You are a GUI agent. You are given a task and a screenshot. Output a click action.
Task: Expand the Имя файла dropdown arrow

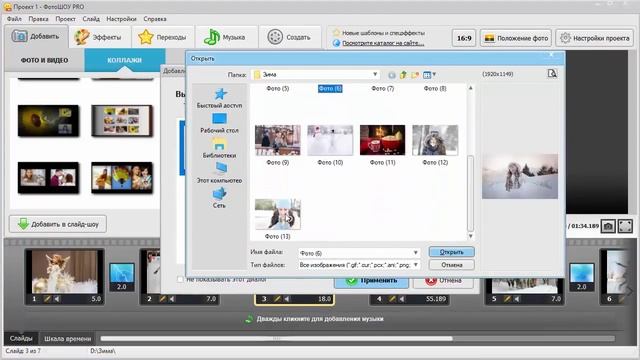416,253
